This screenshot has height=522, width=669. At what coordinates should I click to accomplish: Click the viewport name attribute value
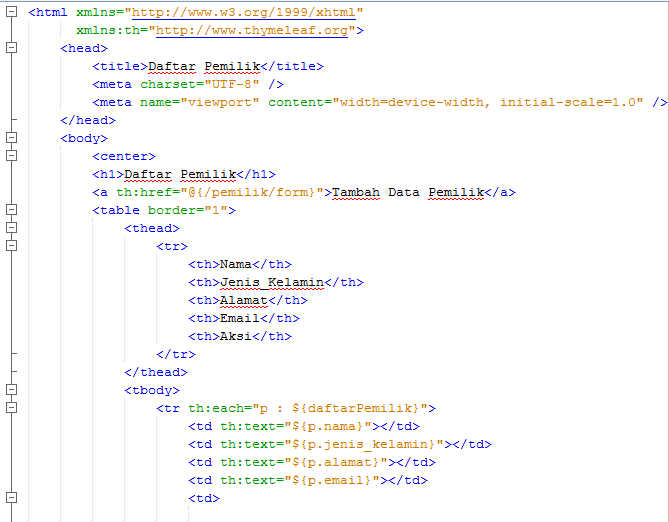click(220, 102)
